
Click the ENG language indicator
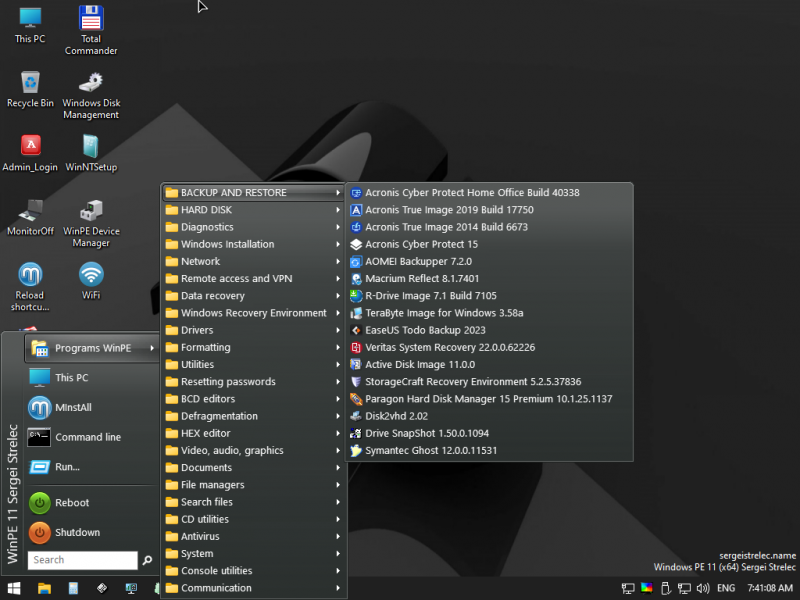(726, 588)
